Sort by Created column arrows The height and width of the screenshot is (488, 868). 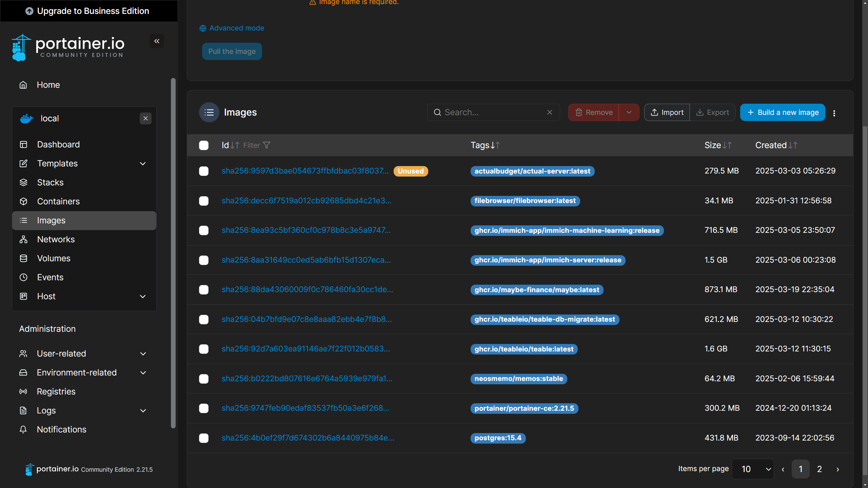[x=793, y=145]
